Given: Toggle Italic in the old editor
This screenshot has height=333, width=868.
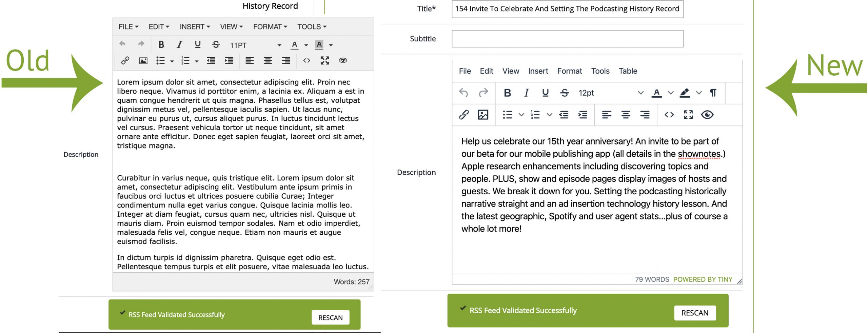Looking at the screenshot, I should 179,44.
